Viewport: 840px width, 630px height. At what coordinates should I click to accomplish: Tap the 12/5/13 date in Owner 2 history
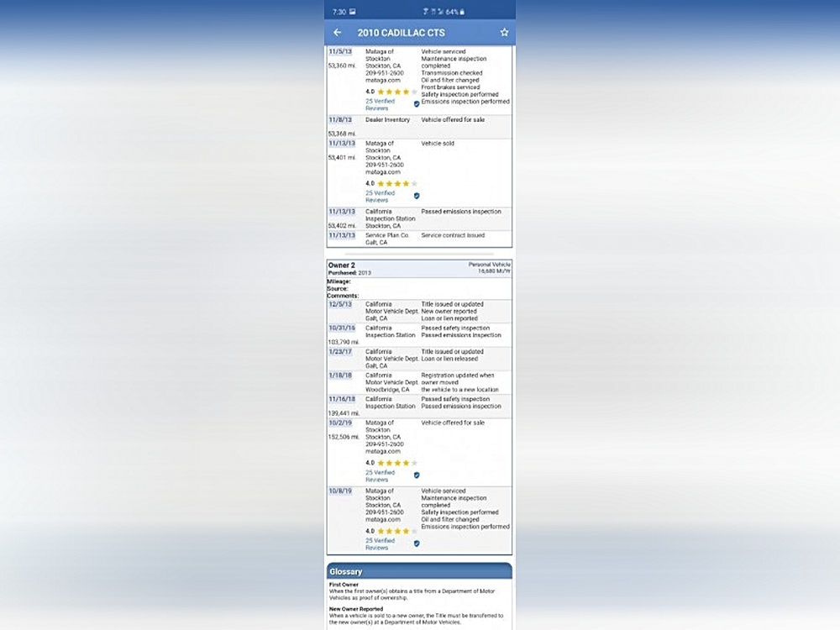pos(340,304)
